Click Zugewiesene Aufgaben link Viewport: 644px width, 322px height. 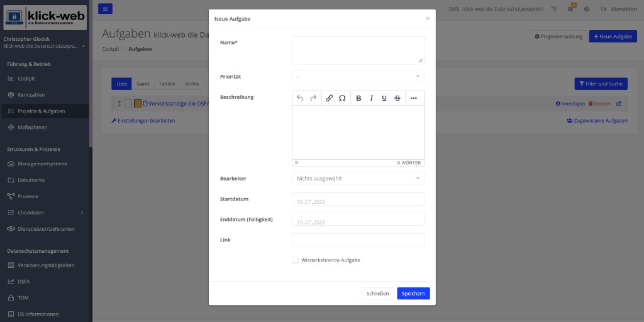click(x=597, y=121)
